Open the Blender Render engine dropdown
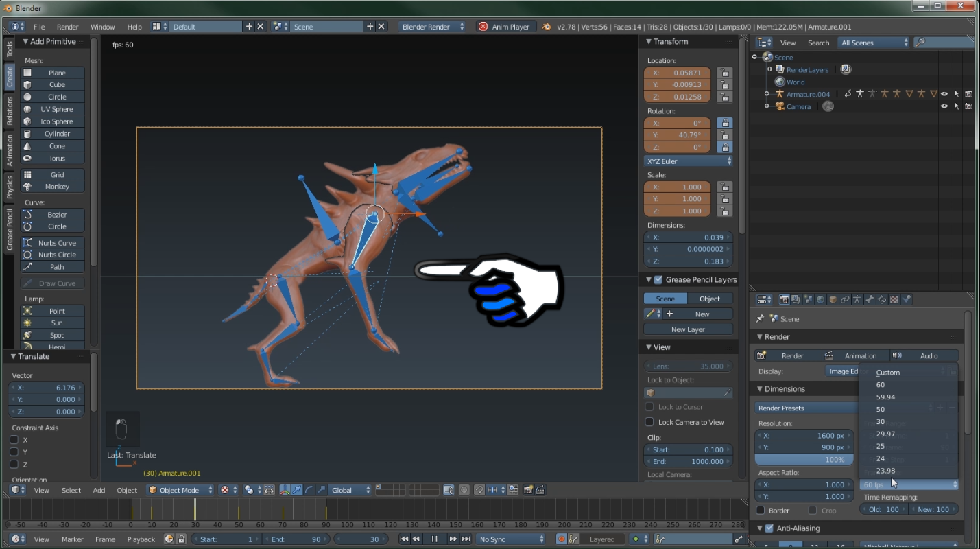980x549 pixels. pyautogui.click(x=433, y=27)
